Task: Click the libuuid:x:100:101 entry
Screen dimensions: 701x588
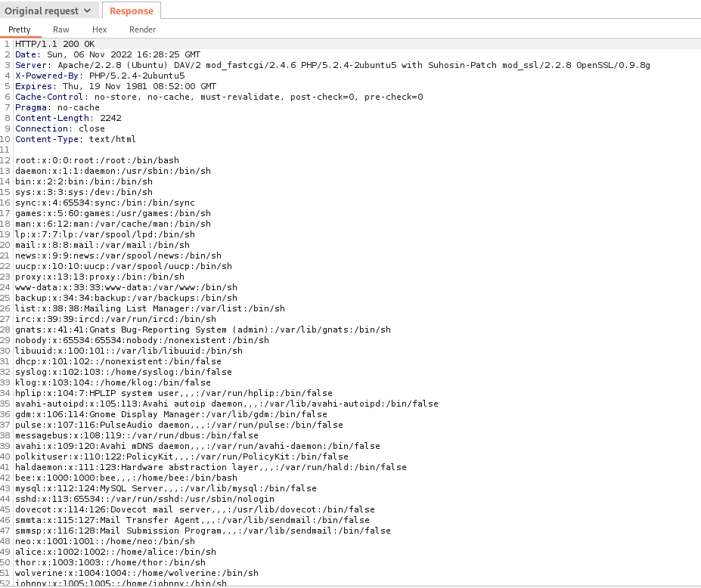Action: pos(129,351)
